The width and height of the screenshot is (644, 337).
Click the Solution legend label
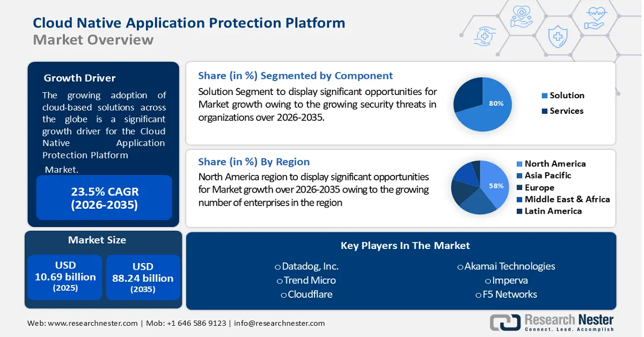click(x=567, y=96)
